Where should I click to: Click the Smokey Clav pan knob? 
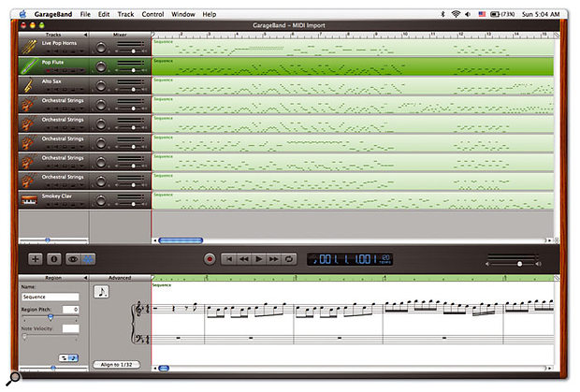(101, 200)
